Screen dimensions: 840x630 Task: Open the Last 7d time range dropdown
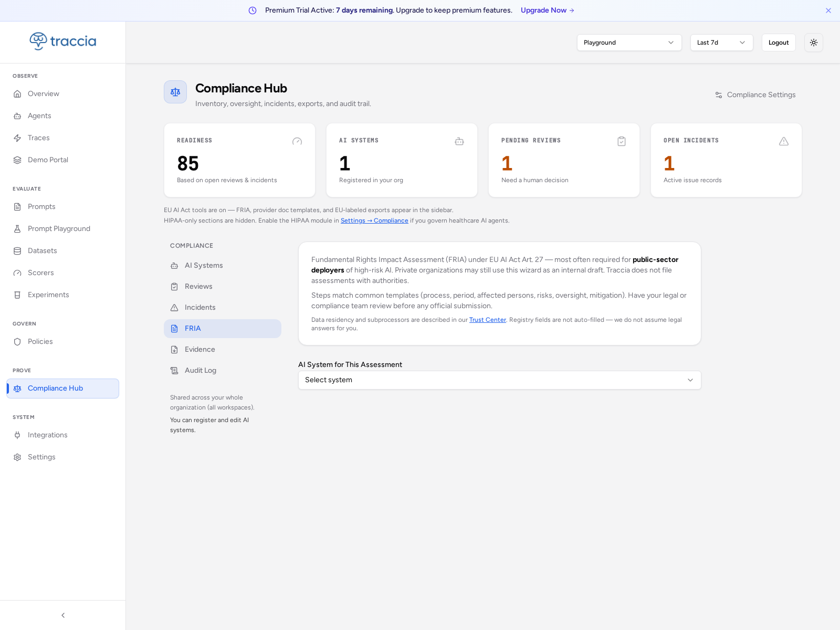[x=722, y=43]
